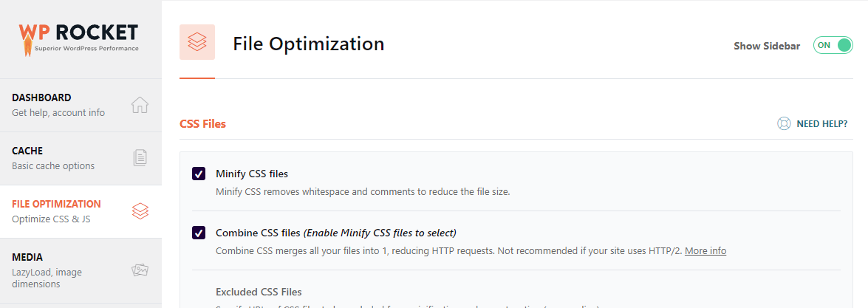The width and height of the screenshot is (868, 308).
Task: Click the NEED HELP? link
Action: tap(821, 124)
